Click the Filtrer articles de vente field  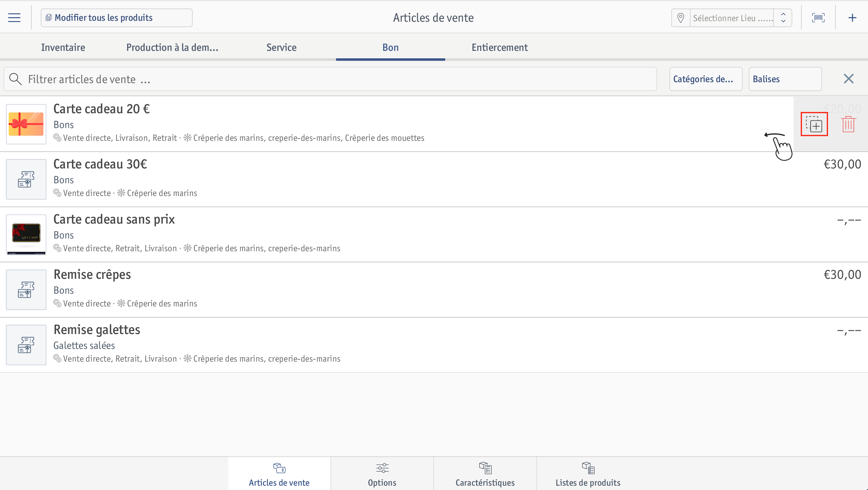pos(330,79)
